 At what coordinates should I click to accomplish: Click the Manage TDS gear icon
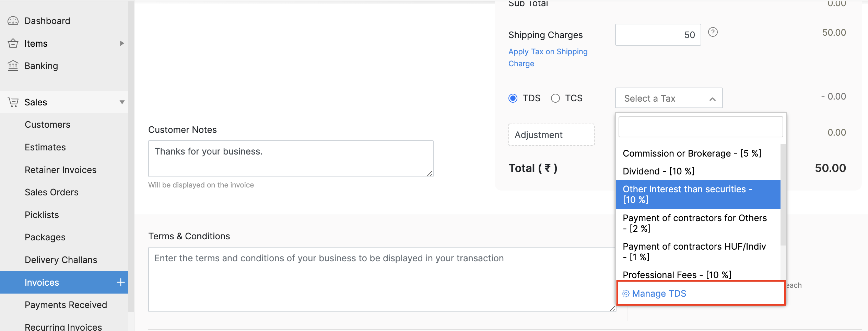(626, 294)
